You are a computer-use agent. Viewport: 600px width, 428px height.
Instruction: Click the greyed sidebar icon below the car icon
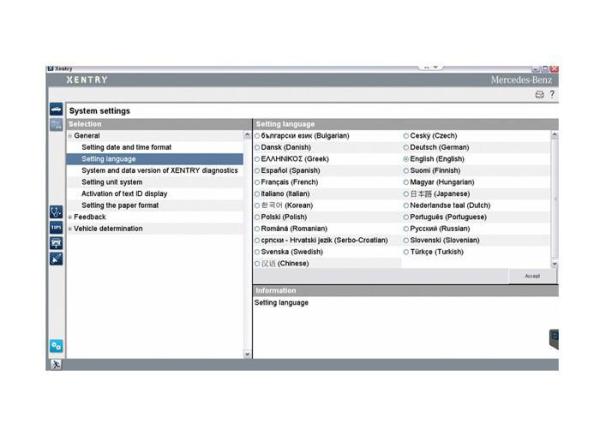56,125
